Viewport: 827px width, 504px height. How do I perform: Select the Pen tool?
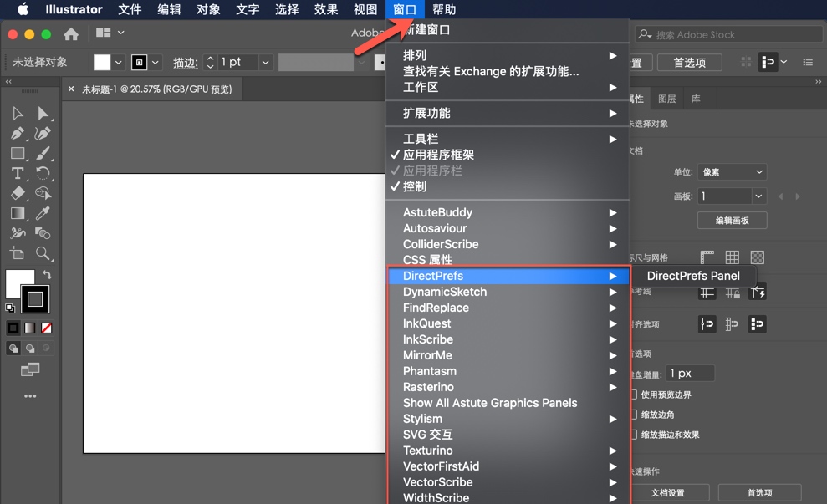click(18, 131)
